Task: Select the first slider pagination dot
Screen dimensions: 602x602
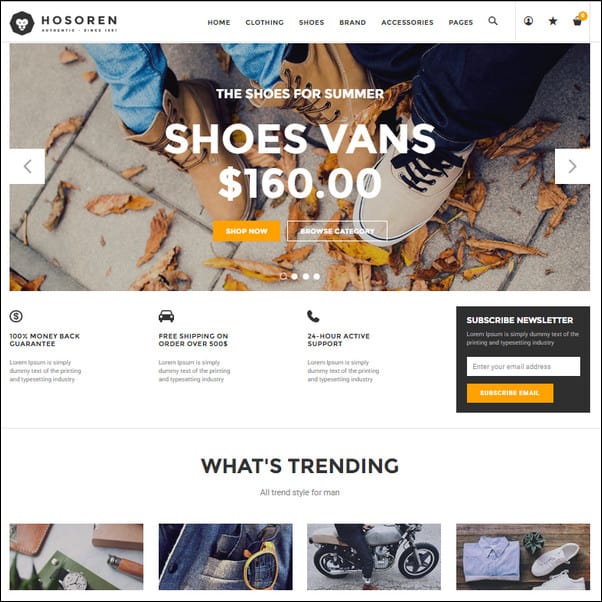Action: [x=283, y=276]
